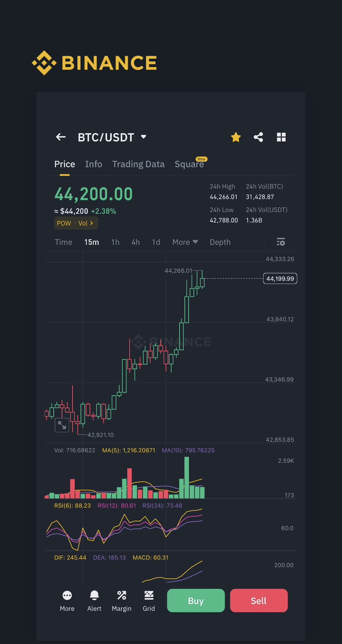
Task: Switch chart to 1h timeframe
Action: [x=115, y=242]
